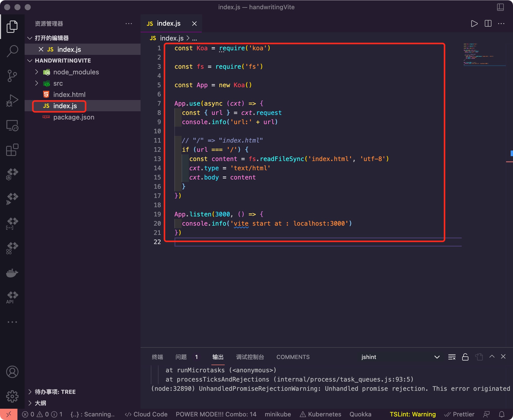Image resolution: width=513 pixels, height=420 pixels.
Task: Expand the node_modules folder
Action: click(x=36, y=72)
